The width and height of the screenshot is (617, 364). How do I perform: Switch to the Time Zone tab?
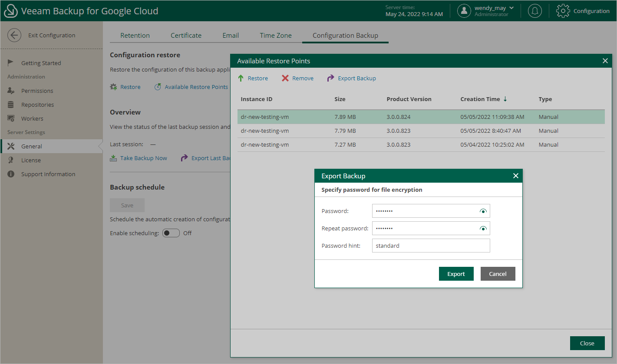(276, 36)
